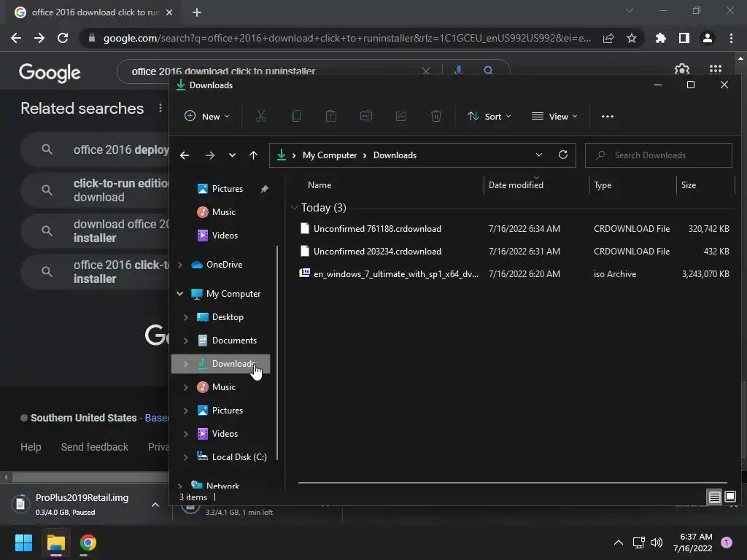This screenshot has width=747, height=560.
Task: Switch to details view icon in status bar
Action: click(x=715, y=497)
